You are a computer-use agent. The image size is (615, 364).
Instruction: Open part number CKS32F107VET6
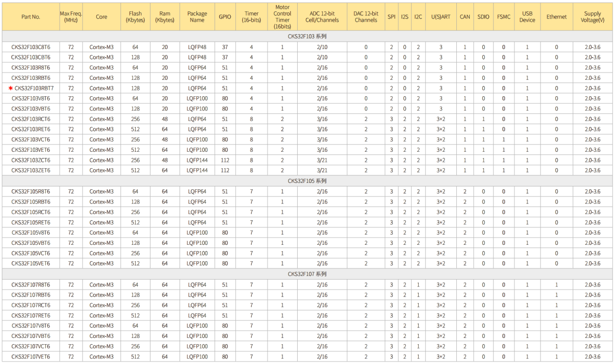31,357
